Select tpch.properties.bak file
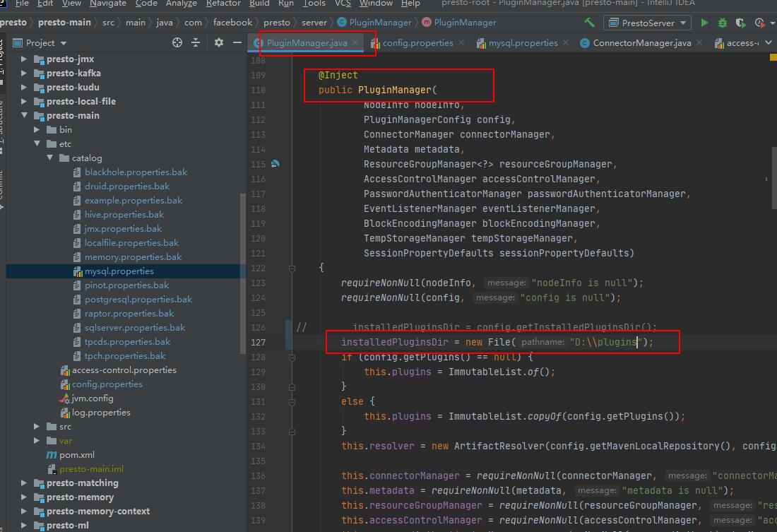Screen dimensions: 777x532 click(125, 356)
